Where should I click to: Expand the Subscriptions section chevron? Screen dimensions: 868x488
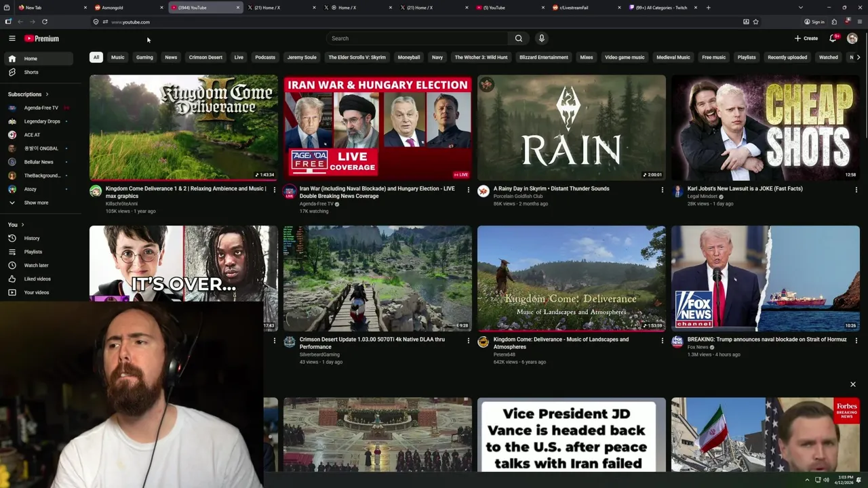pyautogui.click(x=47, y=94)
